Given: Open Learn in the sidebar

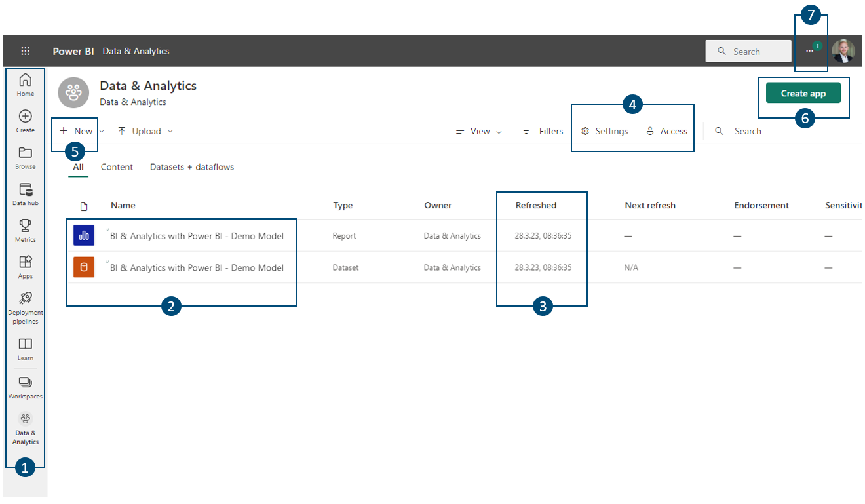Looking at the screenshot, I should (26, 349).
